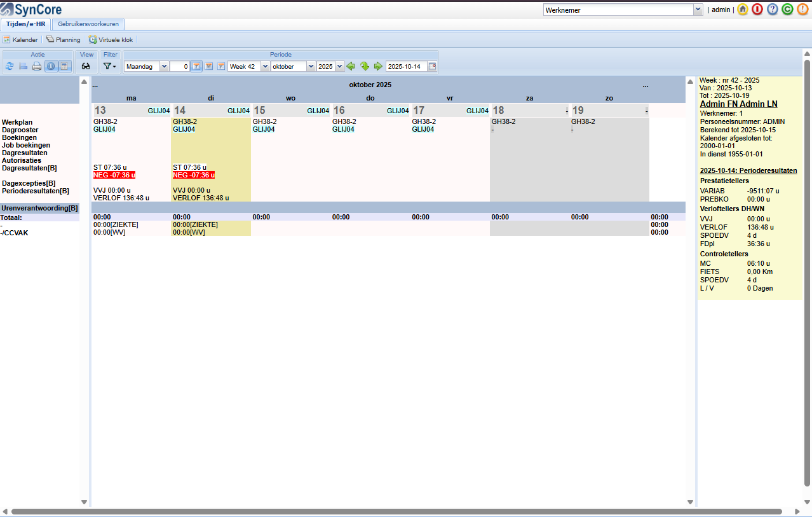
Task: Go to next period with right green arrow
Action: 378,66
